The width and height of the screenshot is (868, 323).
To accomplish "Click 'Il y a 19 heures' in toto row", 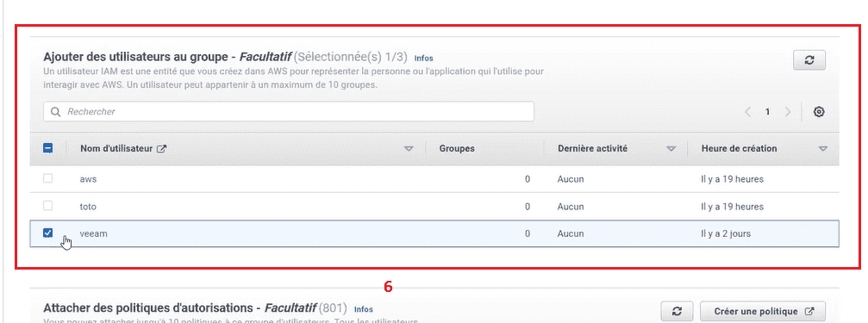I will point(733,207).
